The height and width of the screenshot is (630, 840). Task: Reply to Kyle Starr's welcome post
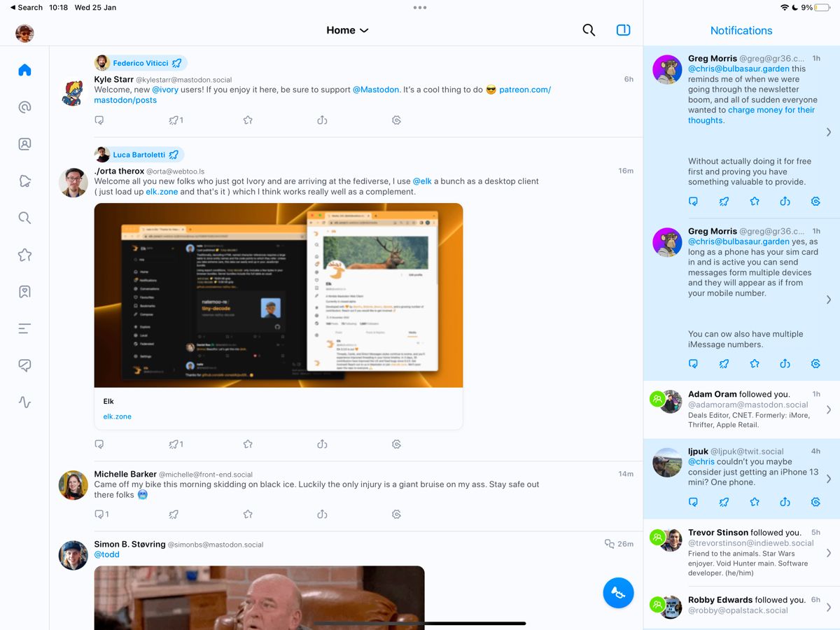[x=99, y=120]
